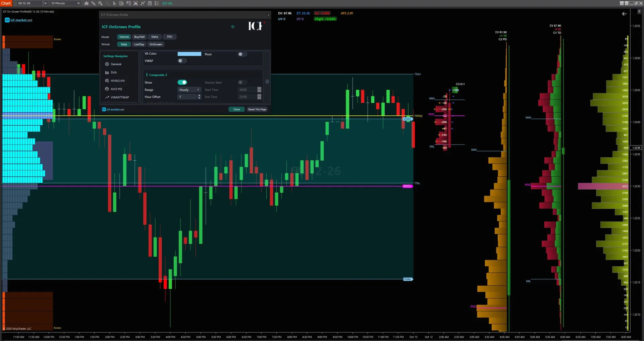644x341 pixels.
Task: Open the VA Color swatch
Action: (190, 54)
